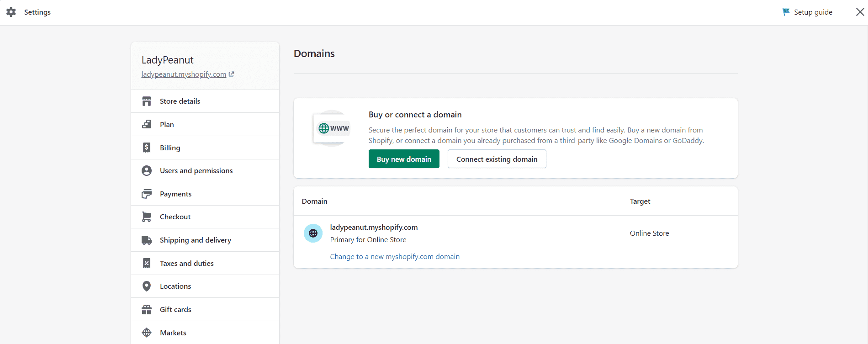Viewport: 868px width, 344px height.
Task: Click the Store details storefront icon
Action: tap(147, 101)
